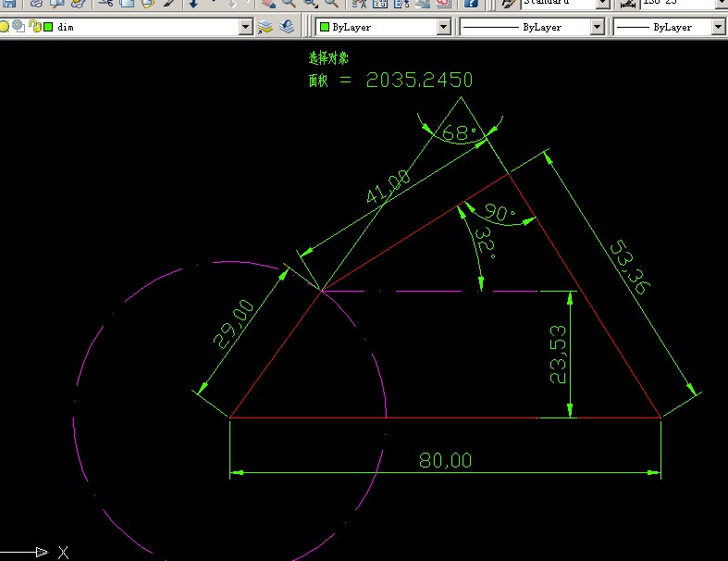
Task: Open the Properties palette icon
Action: coord(358,4)
